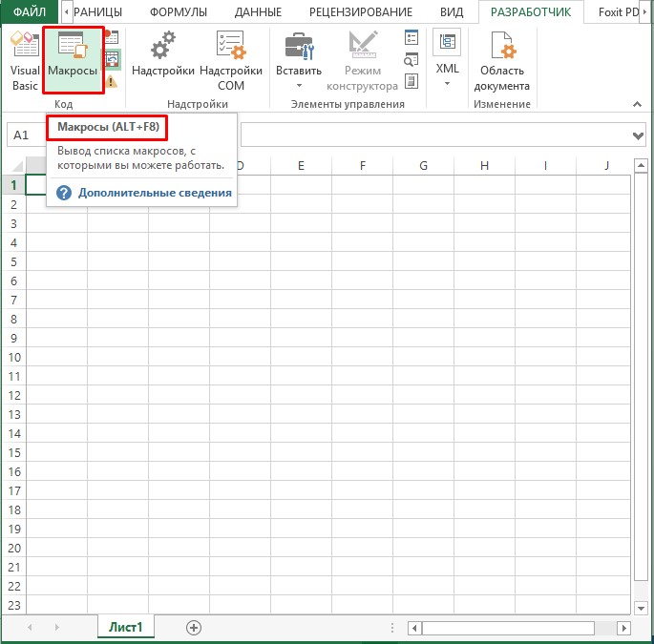
Task: Open the Лист1 sheet tab
Action: 126,627
